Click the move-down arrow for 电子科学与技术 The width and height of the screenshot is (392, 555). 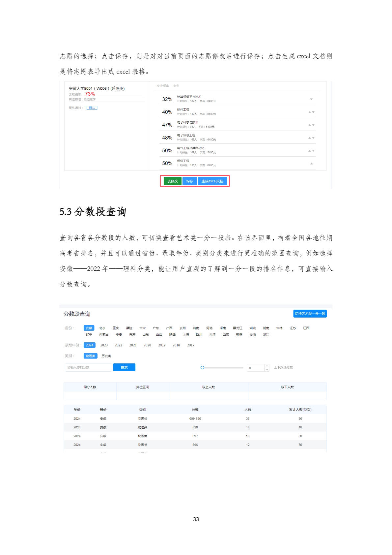coord(313,125)
